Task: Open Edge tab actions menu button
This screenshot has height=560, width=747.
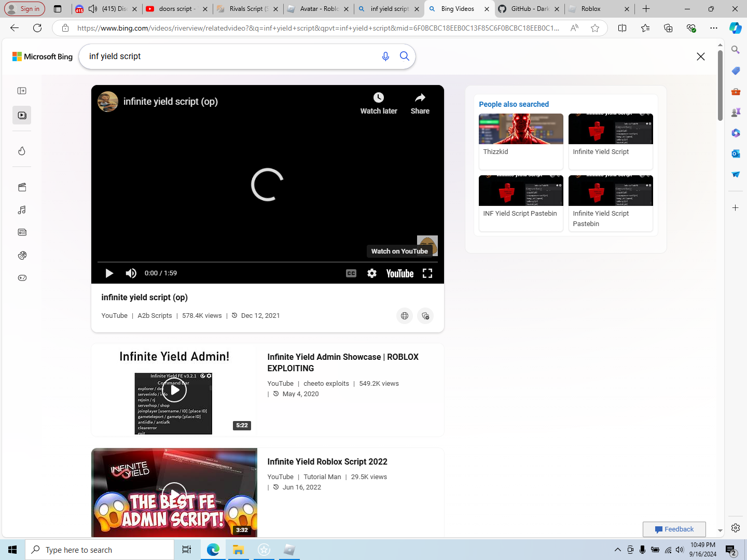Action: [58, 9]
